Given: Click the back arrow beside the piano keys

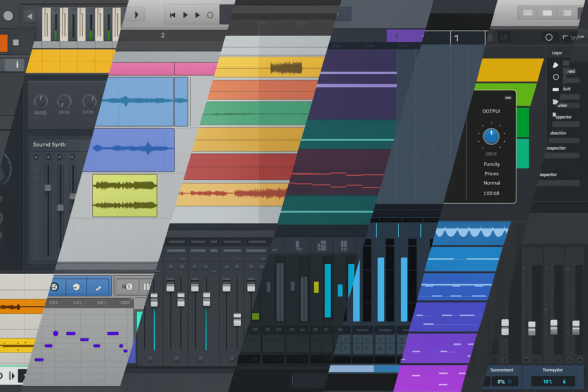Looking at the screenshot, I should 29,16.
